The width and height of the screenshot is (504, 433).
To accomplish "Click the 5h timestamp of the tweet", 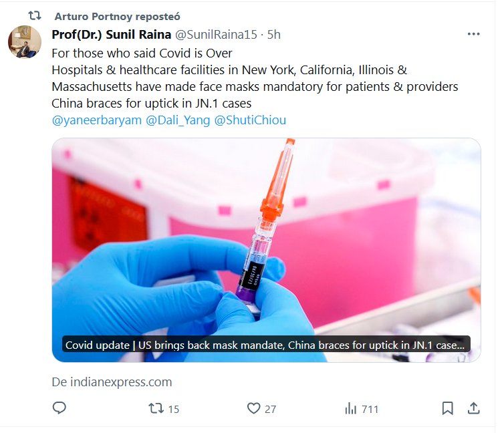I will [x=274, y=34].
